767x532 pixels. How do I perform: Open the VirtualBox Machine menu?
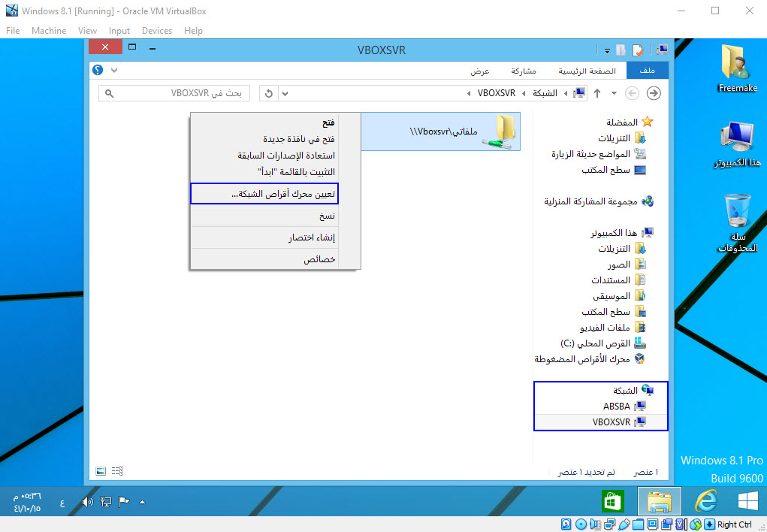(x=49, y=30)
